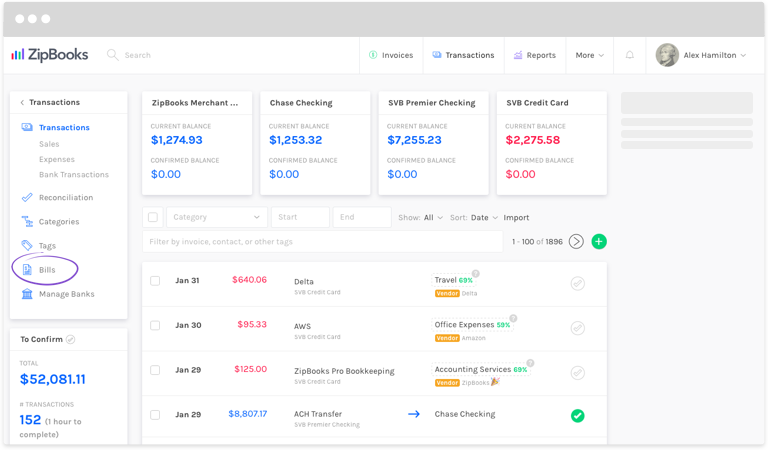Click the top Search field
The image size is (768, 450).
[x=138, y=55]
